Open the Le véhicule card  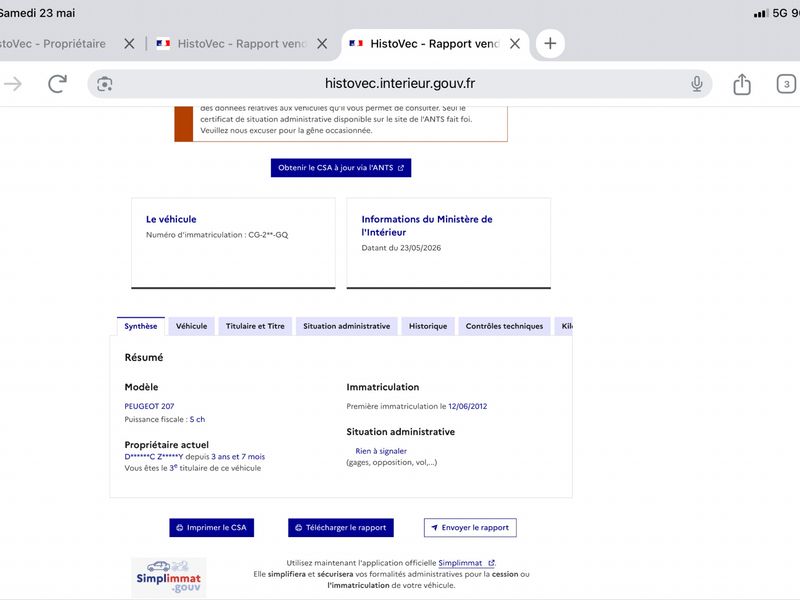233,243
